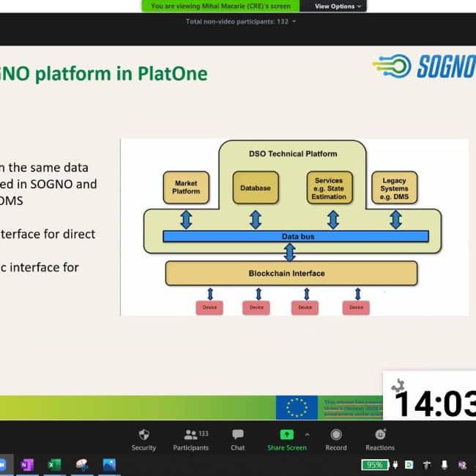Open the Chat panel
This screenshot has width=476, height=476.
coord(238,440)
